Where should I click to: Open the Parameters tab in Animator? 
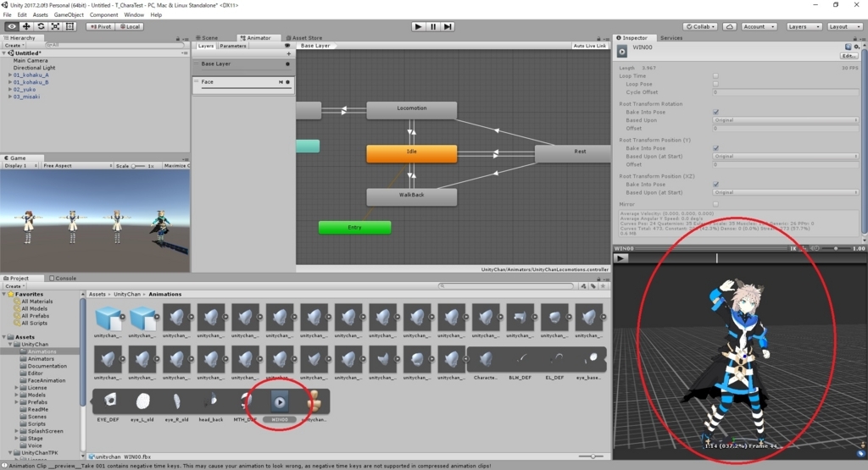232,46
